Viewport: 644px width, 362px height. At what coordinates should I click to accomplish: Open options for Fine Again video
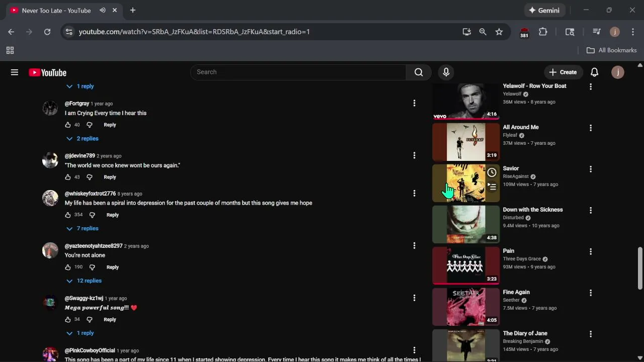591,293
